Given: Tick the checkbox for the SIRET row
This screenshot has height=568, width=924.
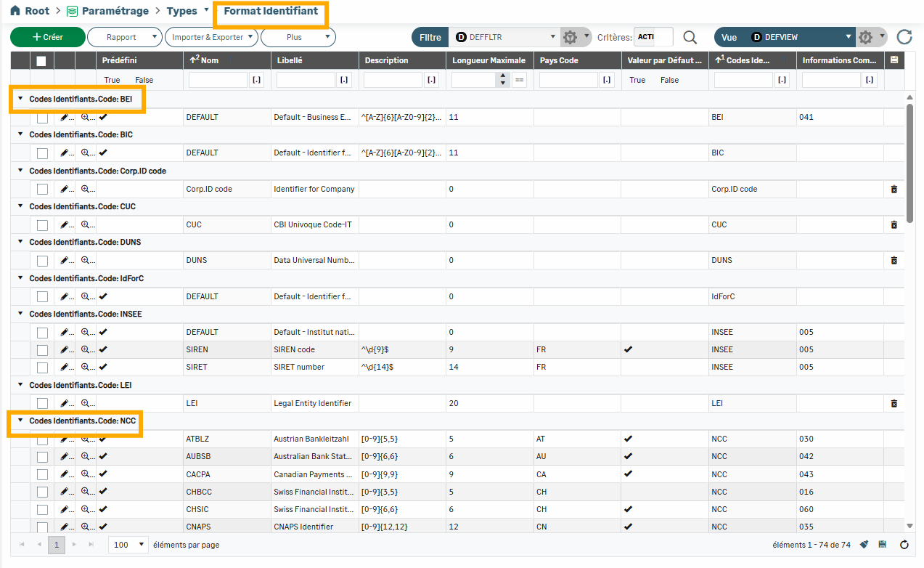Looking at the screenshot, I should click(42, 368).
